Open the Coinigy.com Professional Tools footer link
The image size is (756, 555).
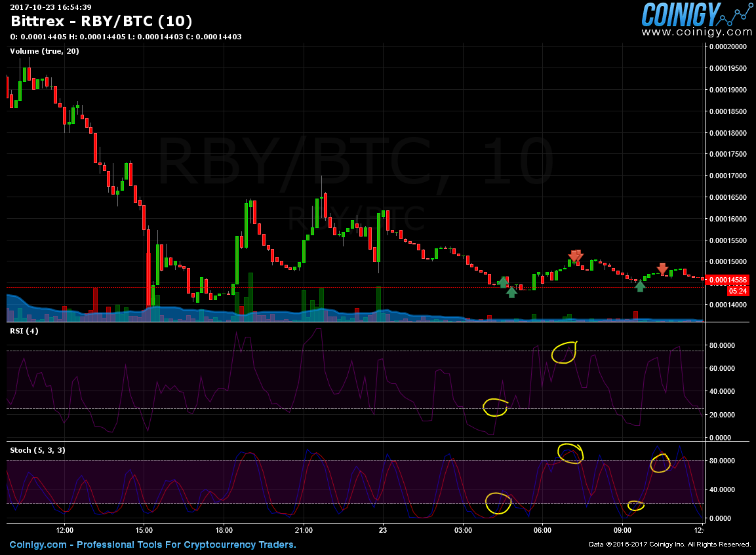(x=153, y=545)
